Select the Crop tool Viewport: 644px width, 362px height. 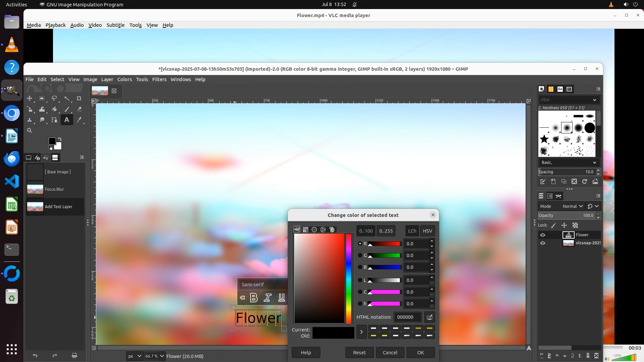tap(79, 99)
